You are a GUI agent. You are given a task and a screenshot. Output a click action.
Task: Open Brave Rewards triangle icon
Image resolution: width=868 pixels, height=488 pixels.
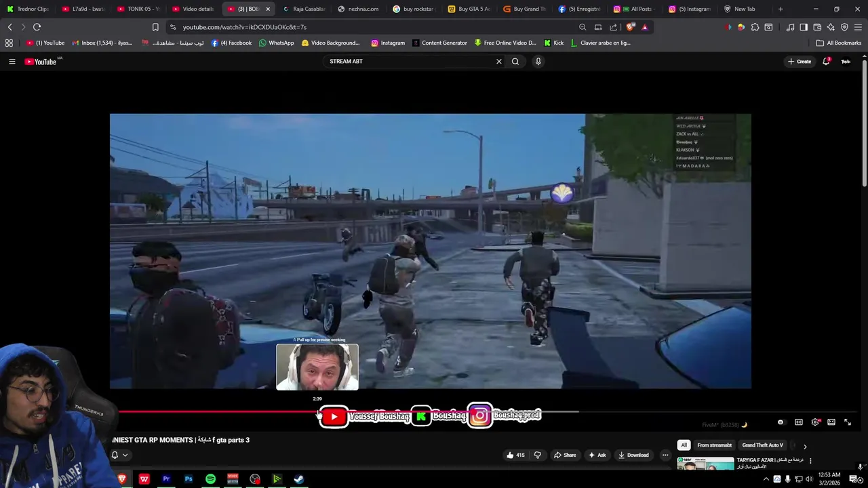click(x=645, y=27)
